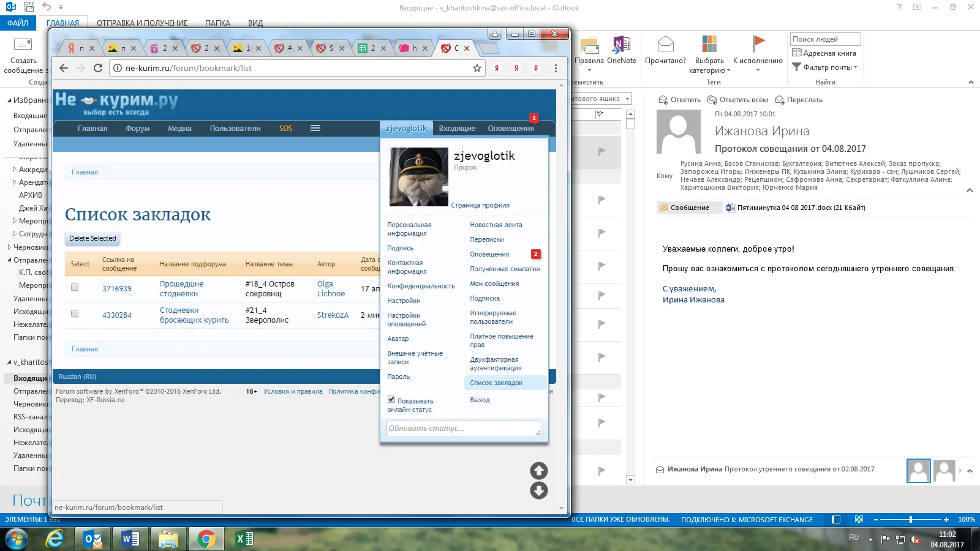The height and width of the screenshot is (551, 980).
Task: Bookmark this page with the star icon
Action: tap(477, 68)
